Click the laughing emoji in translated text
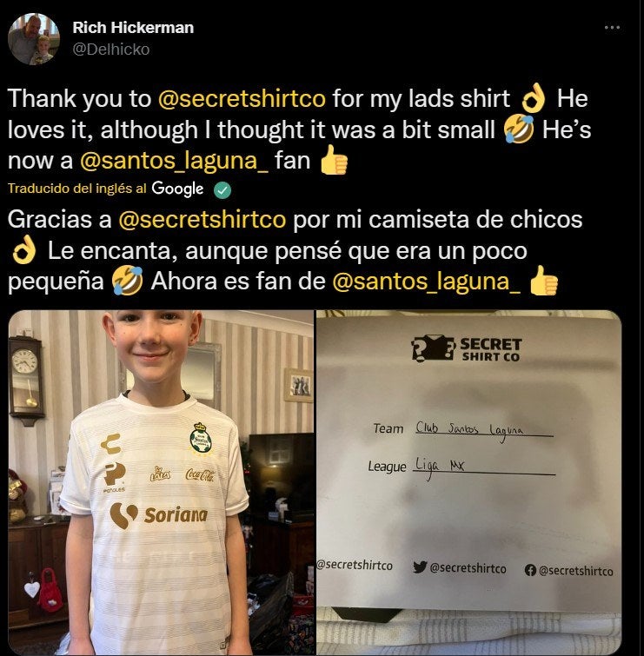This screenshot has height=656, width=644. [127, 282]
